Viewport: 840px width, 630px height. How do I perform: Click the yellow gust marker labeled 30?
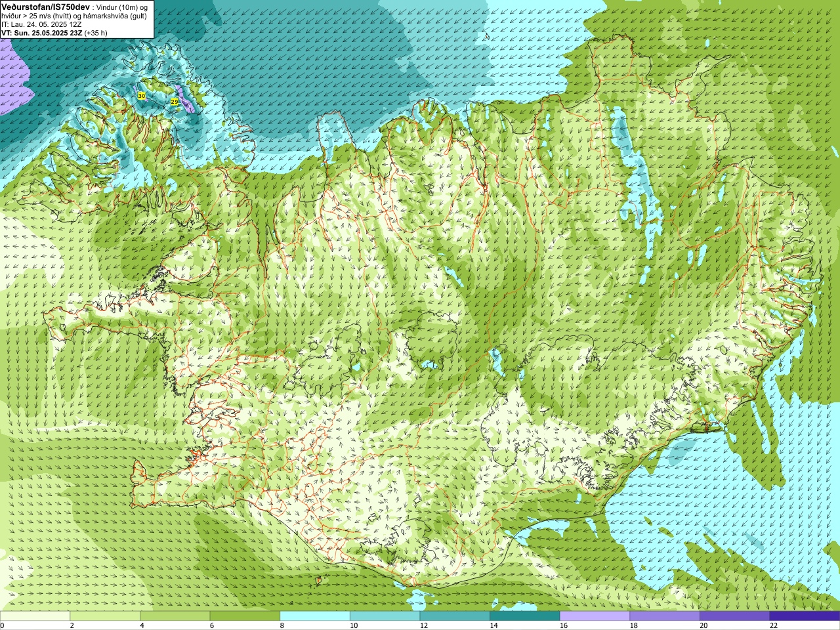pyautogui.click(x=142, y=96)
